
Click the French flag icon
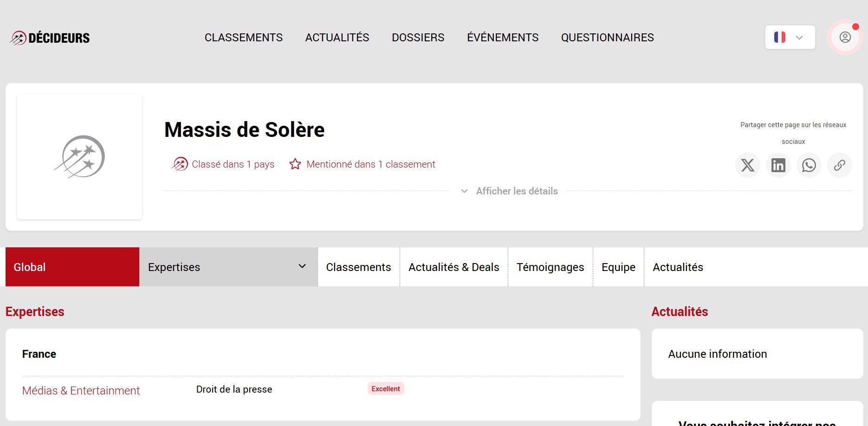(x=780, y=37)
